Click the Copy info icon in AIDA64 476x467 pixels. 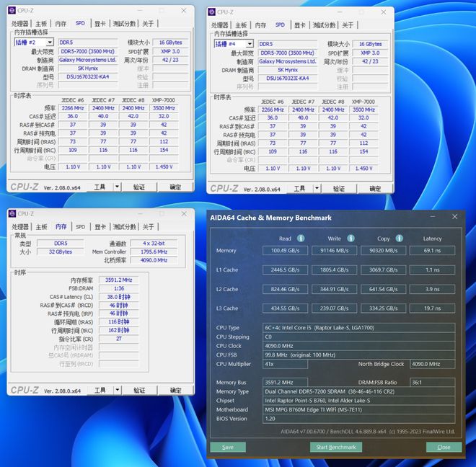tap(400, 239)
